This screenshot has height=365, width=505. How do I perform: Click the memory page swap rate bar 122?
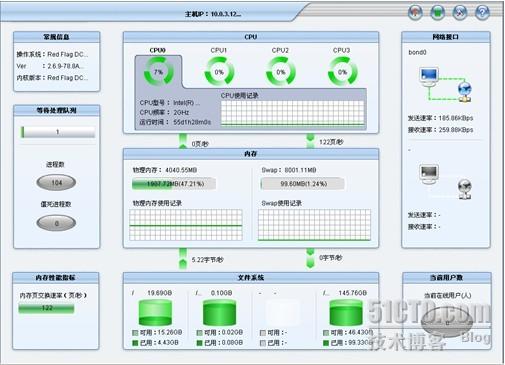[46, 308]
